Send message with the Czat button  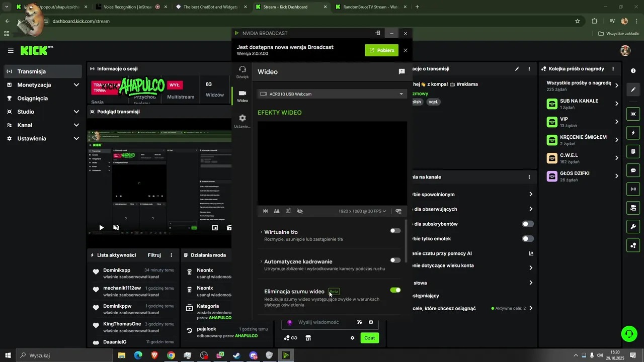[x=370, y=338]
